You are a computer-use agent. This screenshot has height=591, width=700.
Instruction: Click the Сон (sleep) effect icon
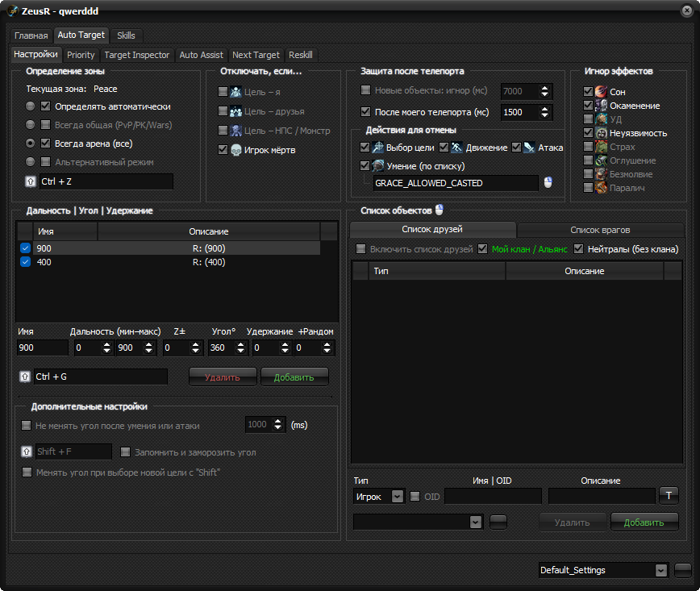point(601,91)
